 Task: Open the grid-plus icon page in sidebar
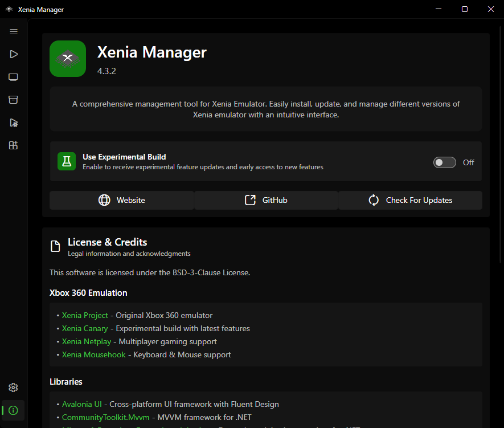coord(13,145)
